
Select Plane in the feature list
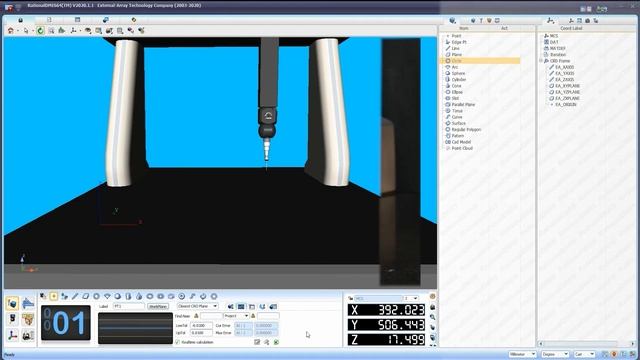456,54
